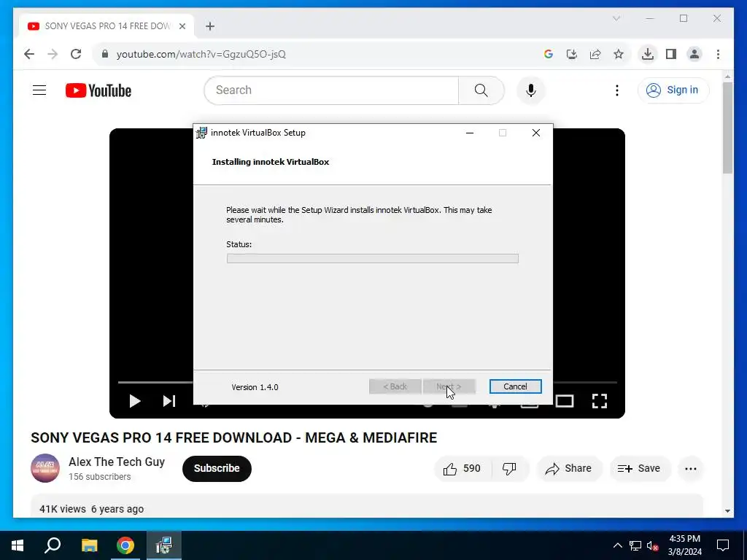Click video description 41K views text
Screen dimensions: 747x560
pyautogui.click(x=63, y=509)
